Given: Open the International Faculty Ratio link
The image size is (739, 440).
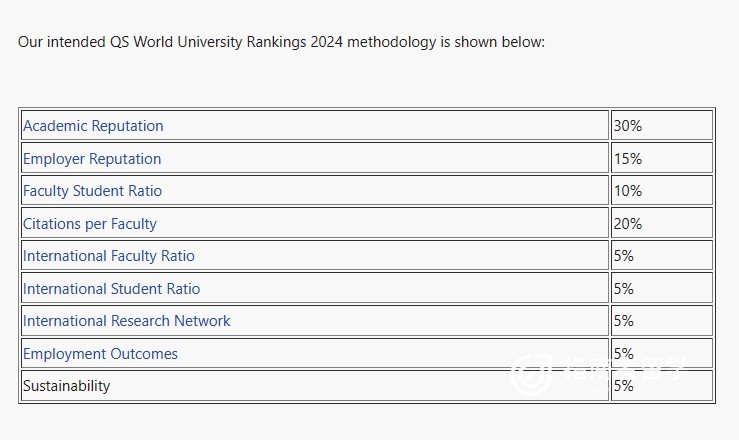Looking at the screenshot, I should pyautogui.click(x=109, y=256).
